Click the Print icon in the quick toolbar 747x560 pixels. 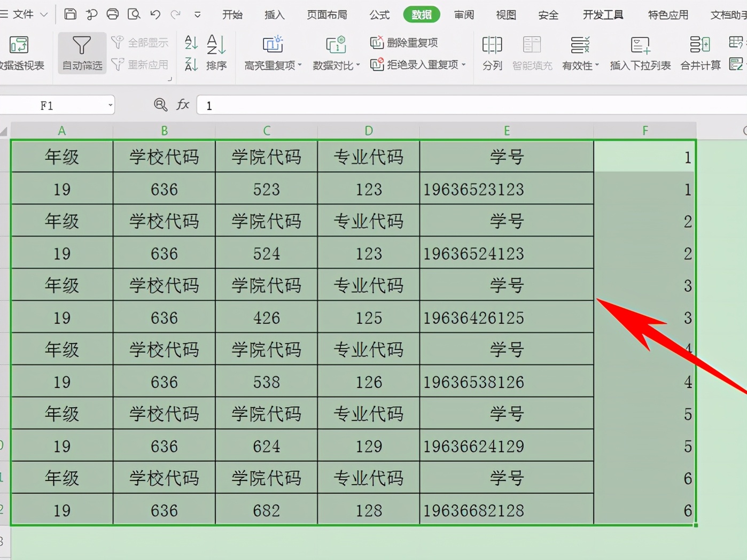pyautogui.click(x=112, y=14)
